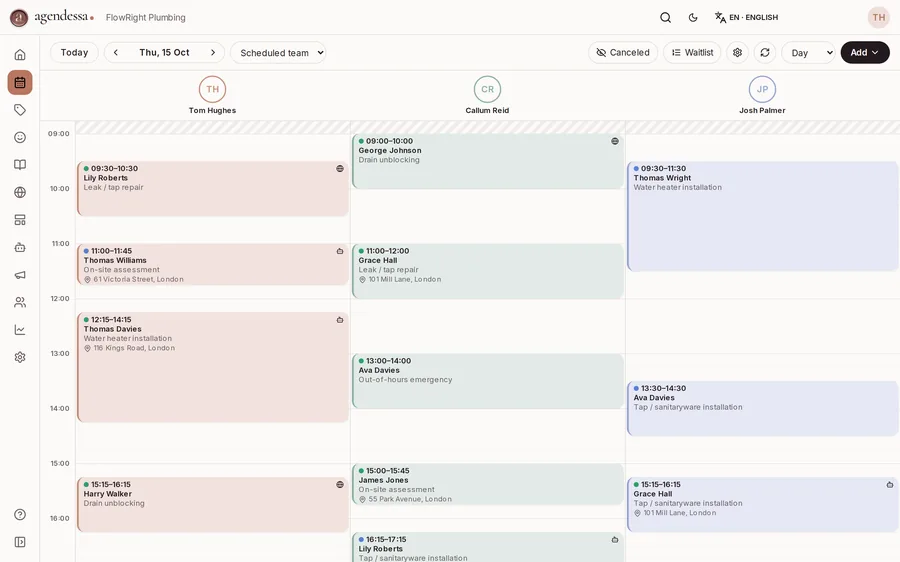This screenshot has width=900, height=562.
Task: Open Harry Walker 15:15–16:15 appointment
Action: coord(212,505)
